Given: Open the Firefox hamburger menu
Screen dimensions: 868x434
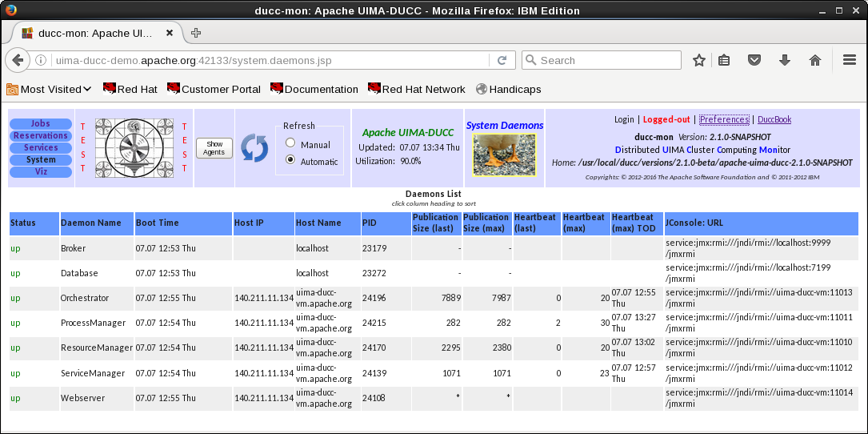Looking at the screenshot, I should click(x=850, y=60).
